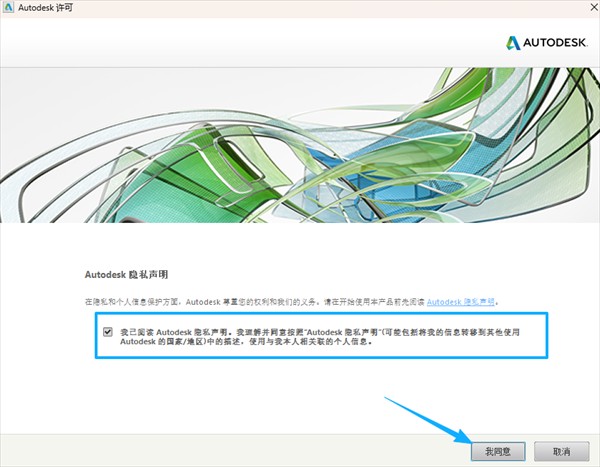Click the gray footer area left of 我同意
The width and height of the screenshot is (600, 467).
tap(200, 450)
